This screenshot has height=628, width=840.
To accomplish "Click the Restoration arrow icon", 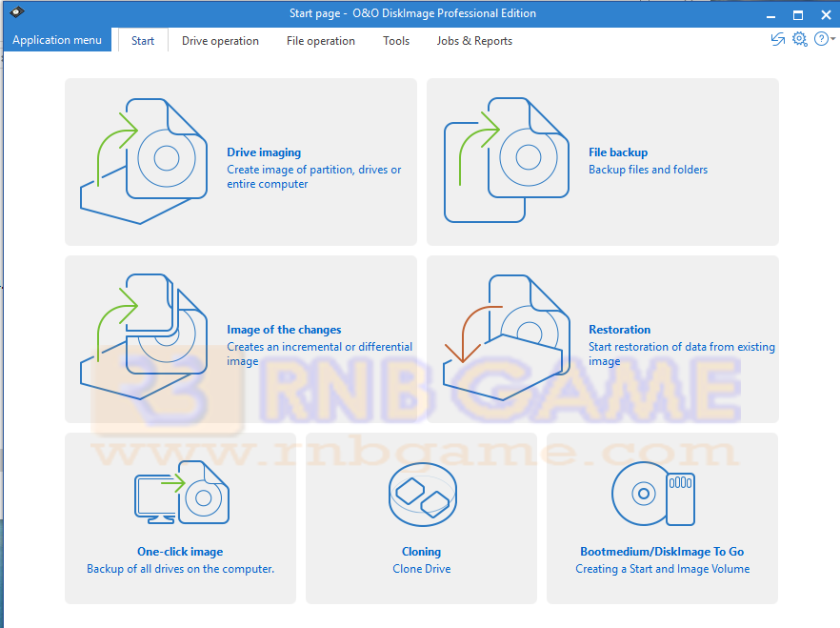I will pos(507,337).
